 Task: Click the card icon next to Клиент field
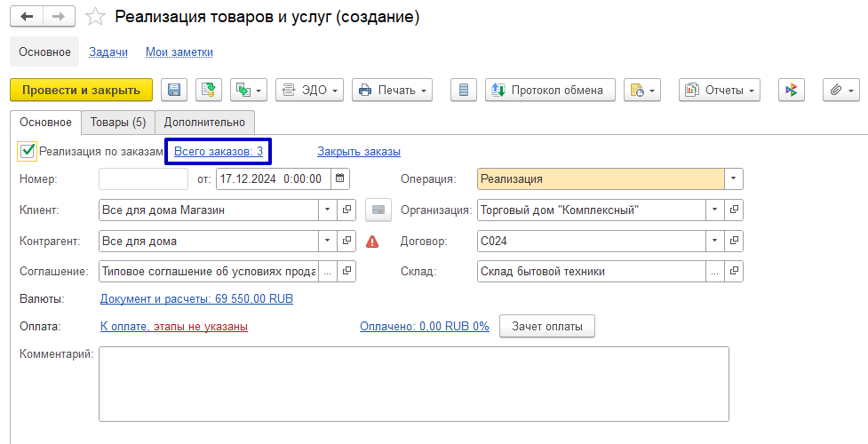coord(378,210)
